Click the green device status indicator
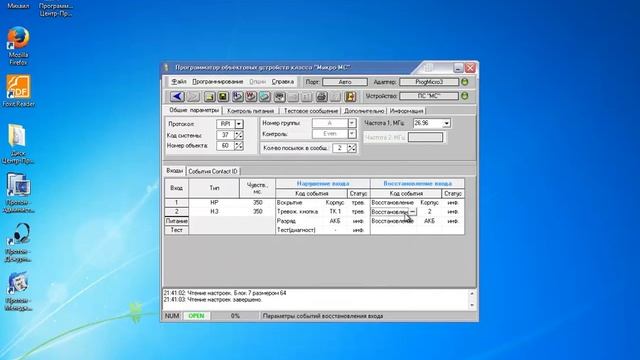This screenshot has width=640, height=360. tap(464, 96)
